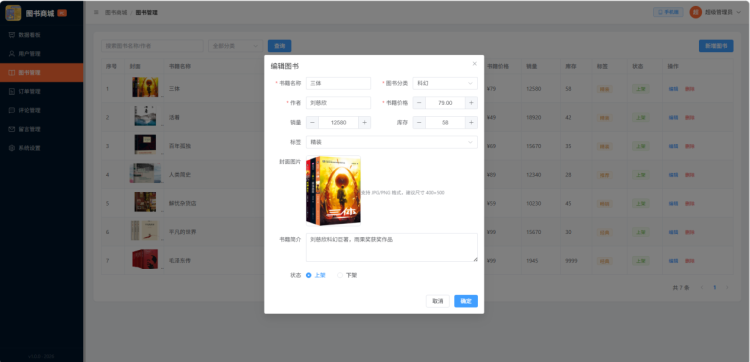This screenshot has width=750, height=362.
Task: Decrease 销量 with the minus button
Action: [x=312, y=122]
